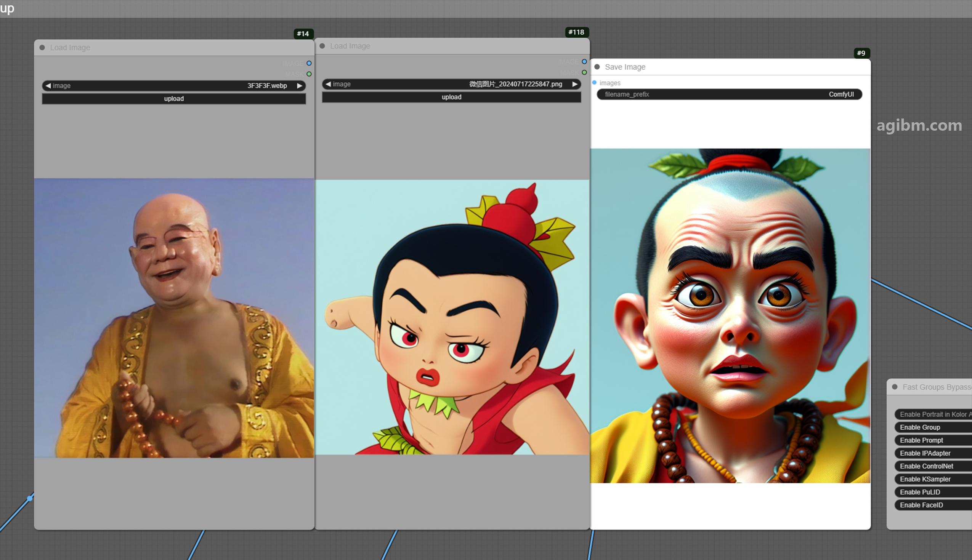Viewport: 972px width, 560px height.
Task: Toggle Enable PuLID group
Action: pyautogui.click(x=933, y=492)
